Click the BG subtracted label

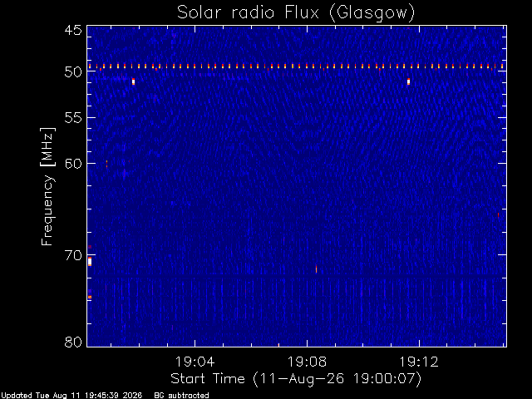coord(181,396)
